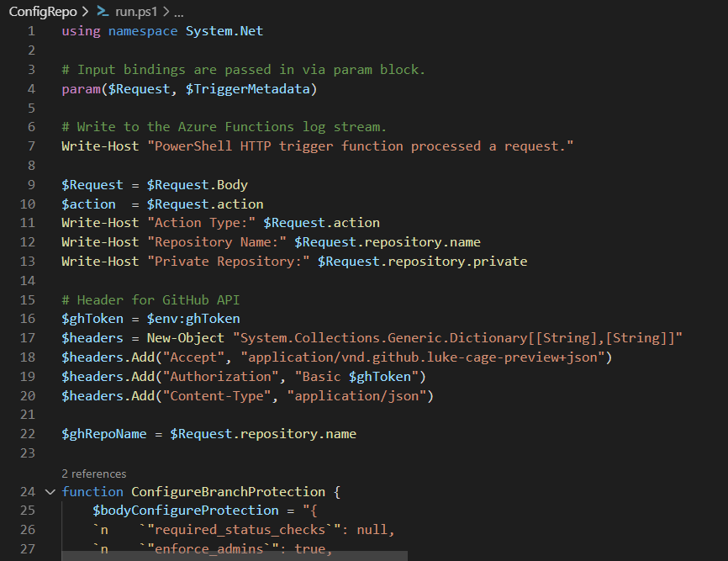Click the function keyword on line 24

point(92,491)
